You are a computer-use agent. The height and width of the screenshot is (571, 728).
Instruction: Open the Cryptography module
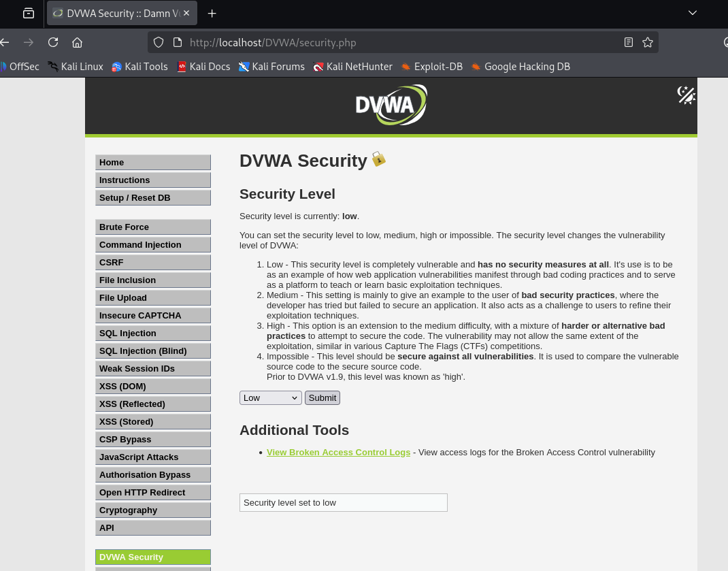[x=153, y=509]
